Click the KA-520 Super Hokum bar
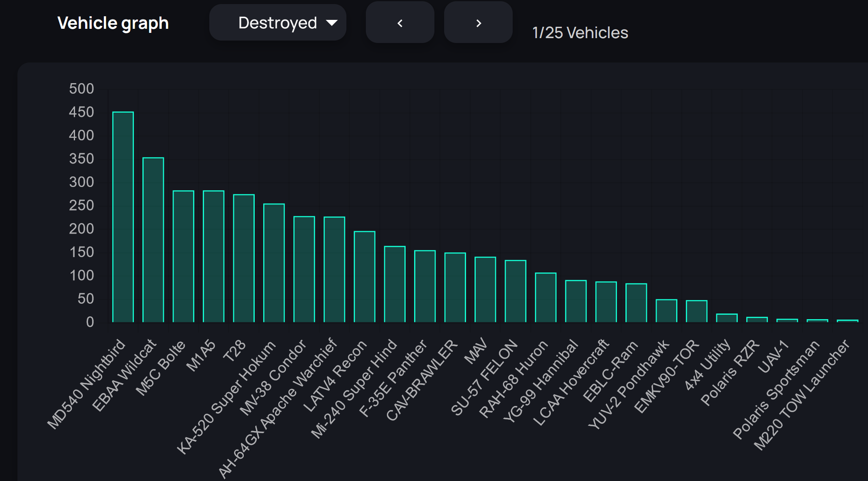This screenshot has width=868, height=481. [274, 263]
